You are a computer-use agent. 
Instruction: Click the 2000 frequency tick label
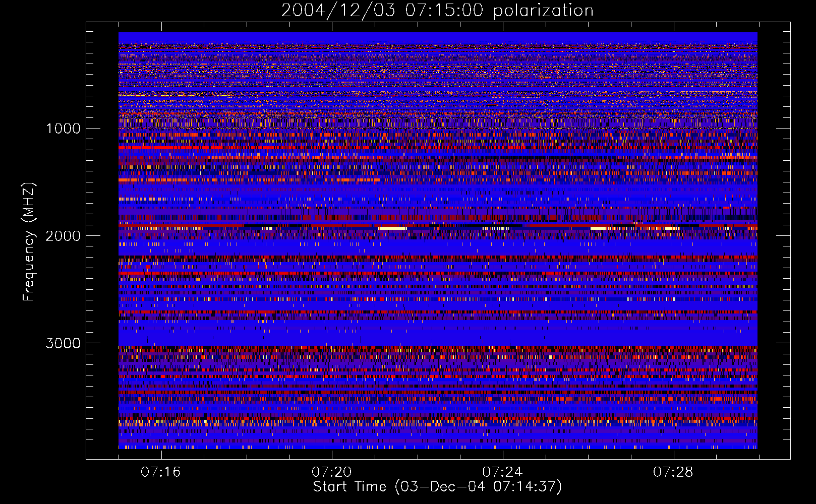pos(63,236)
